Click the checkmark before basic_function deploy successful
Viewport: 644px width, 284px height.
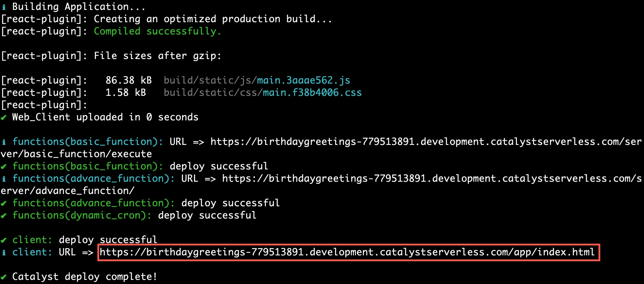tap(3, 167)
